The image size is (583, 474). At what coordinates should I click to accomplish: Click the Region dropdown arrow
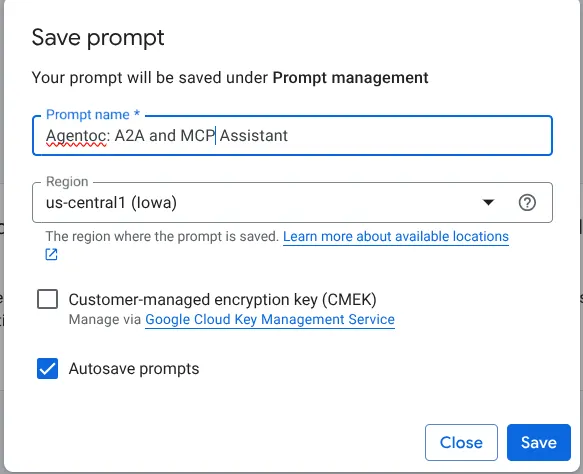click(x=488, y=202)
